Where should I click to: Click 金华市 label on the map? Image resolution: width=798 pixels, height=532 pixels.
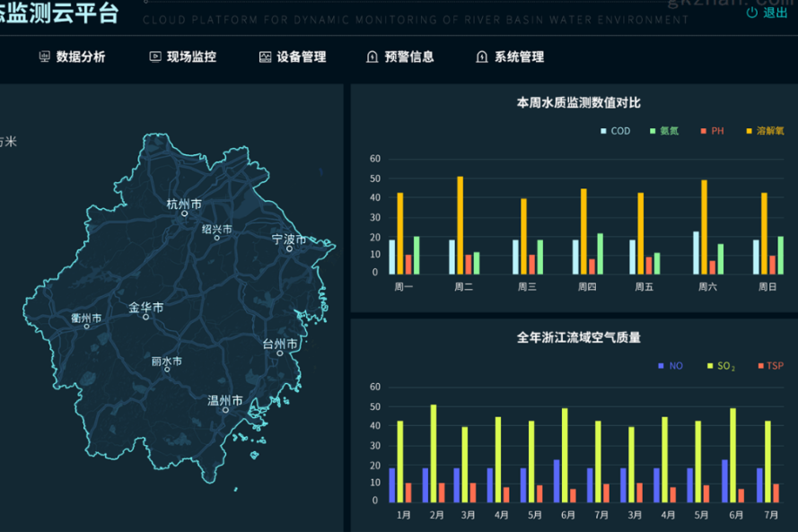tap(146, 305)
